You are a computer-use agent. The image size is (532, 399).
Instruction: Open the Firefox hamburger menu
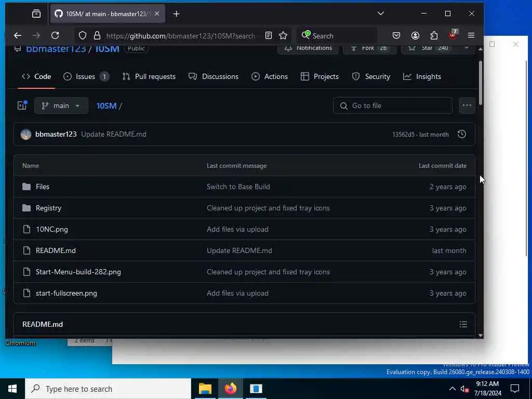click(x=471, y=36)
